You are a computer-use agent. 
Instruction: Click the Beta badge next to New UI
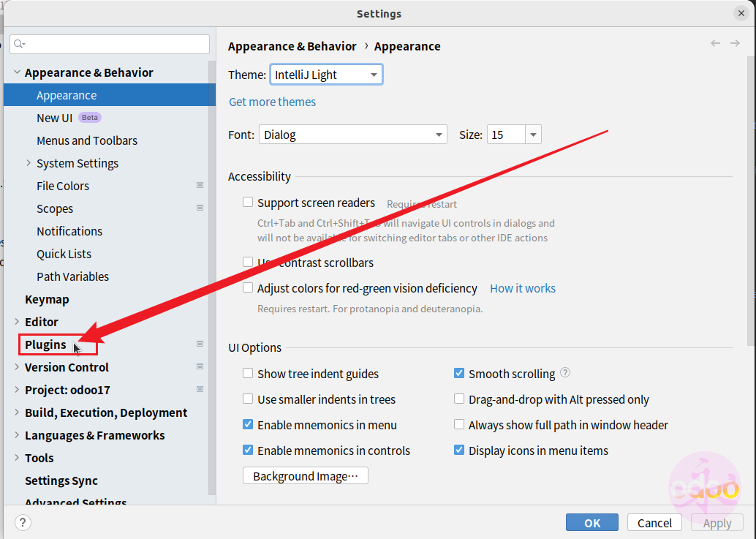tap(90, 117)
